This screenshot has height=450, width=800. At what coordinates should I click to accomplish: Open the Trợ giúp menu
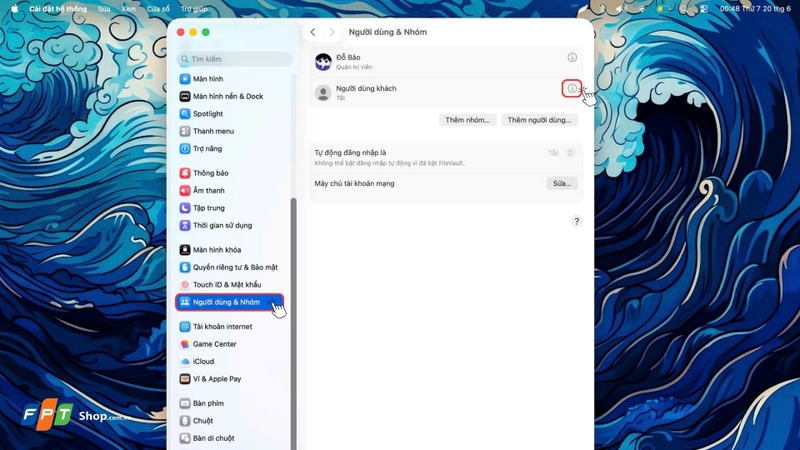click(x=194, y=9)
